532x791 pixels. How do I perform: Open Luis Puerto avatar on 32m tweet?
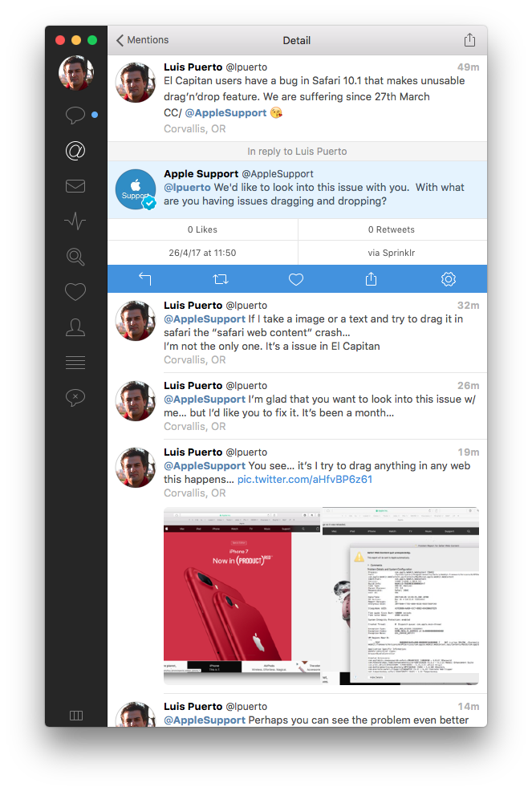(136, 321)
